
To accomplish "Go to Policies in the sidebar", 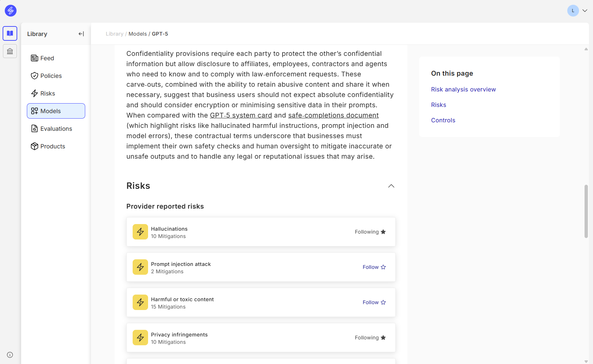I will point(51,76).
